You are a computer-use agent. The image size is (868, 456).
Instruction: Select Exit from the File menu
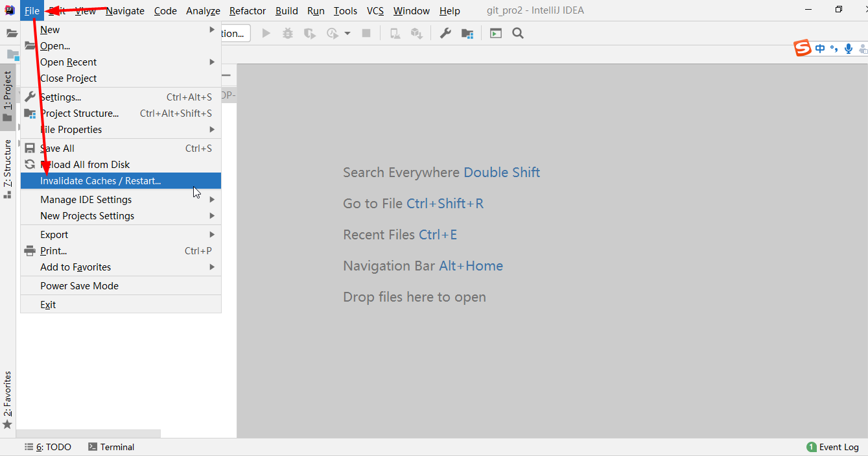coord(121,305)
